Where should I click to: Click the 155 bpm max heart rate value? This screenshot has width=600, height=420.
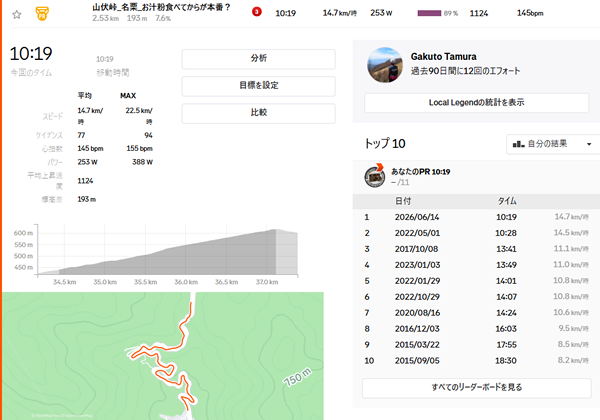click(x=139, y=148)
